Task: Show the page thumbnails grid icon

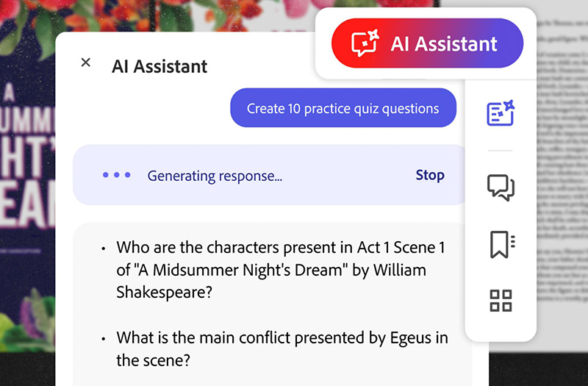Action: (501, 300)
